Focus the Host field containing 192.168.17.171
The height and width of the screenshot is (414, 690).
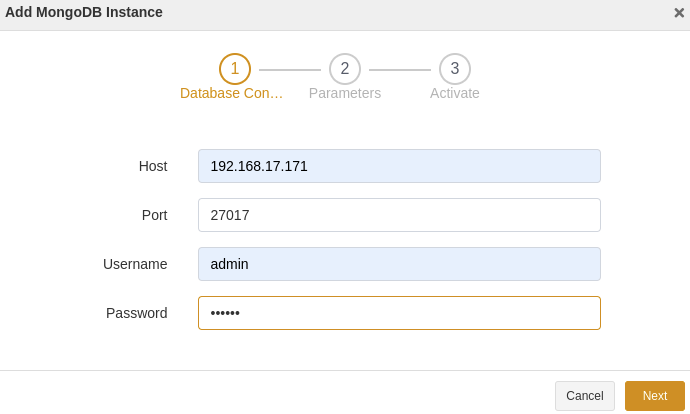[399, 166]
